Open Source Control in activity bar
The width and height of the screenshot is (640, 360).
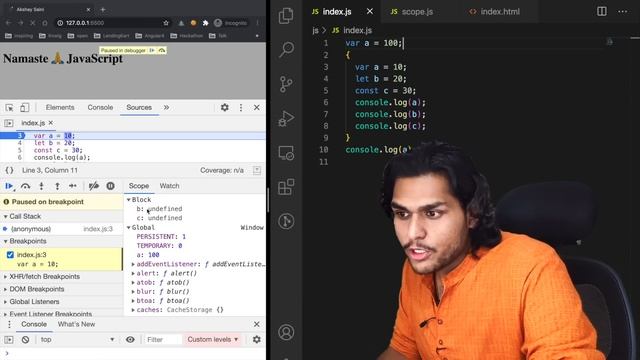point(286,84)
